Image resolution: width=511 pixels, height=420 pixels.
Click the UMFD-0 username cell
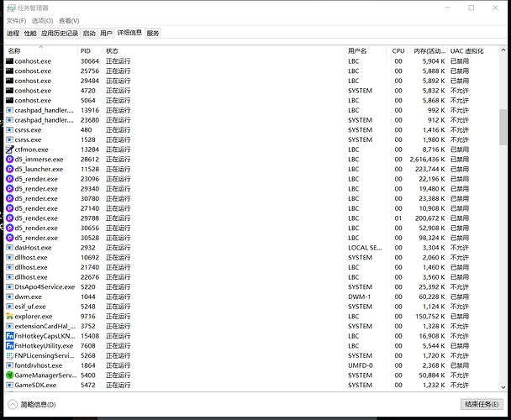click(x=360, y=365)
